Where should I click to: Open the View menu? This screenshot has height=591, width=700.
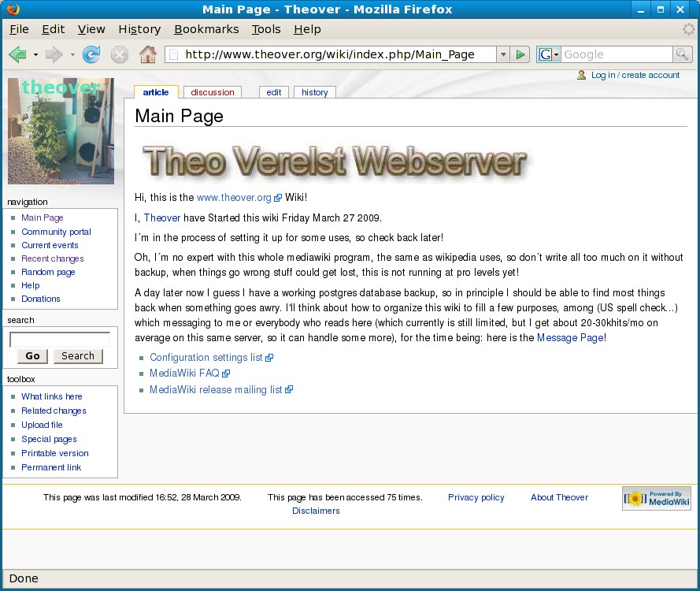tap(91, 29)
